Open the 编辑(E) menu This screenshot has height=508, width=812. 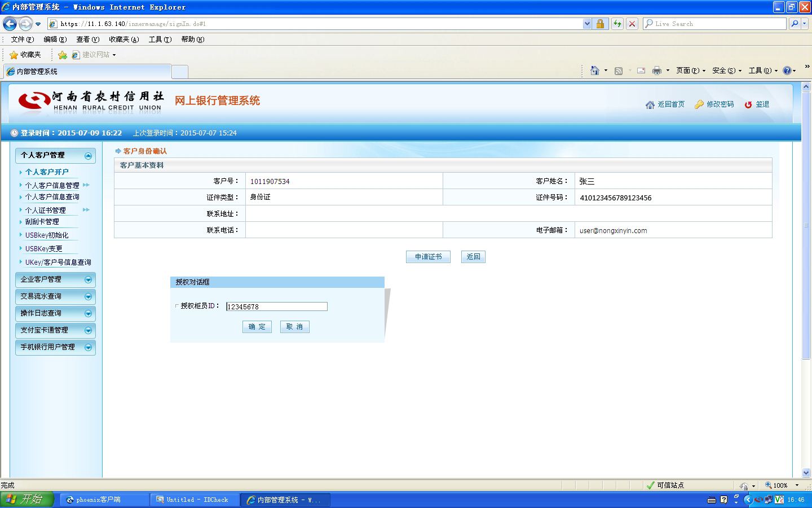coord(55,39)
